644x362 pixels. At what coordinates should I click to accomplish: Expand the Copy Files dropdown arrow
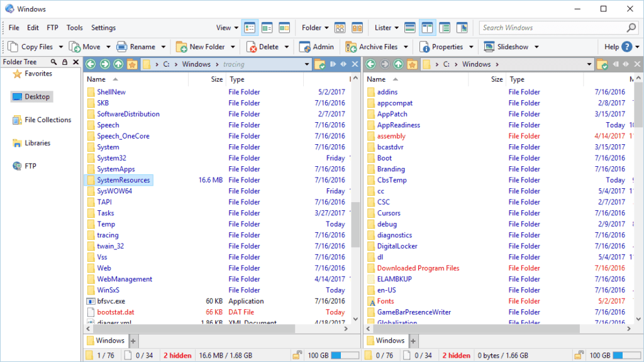point(61,47)
